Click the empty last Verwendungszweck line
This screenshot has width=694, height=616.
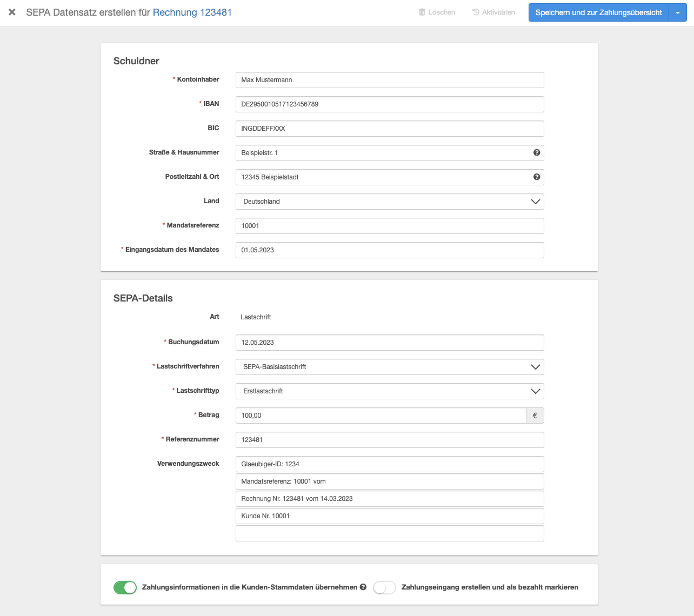389,533
